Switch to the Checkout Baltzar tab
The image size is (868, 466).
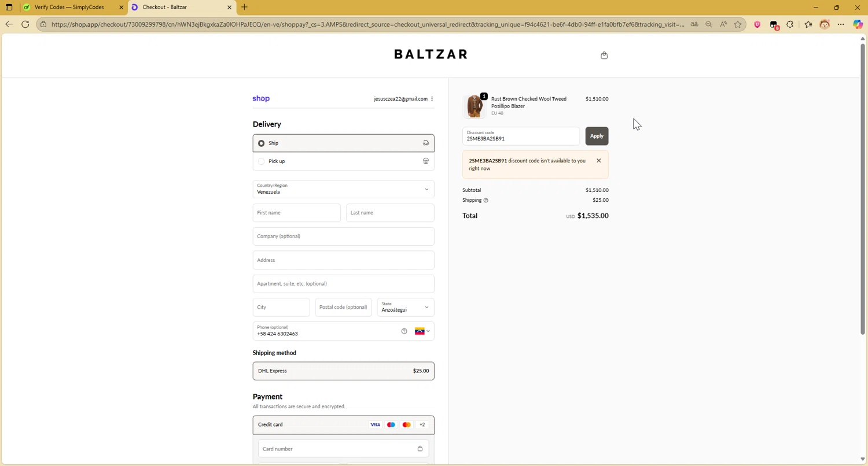click(179, 7)
